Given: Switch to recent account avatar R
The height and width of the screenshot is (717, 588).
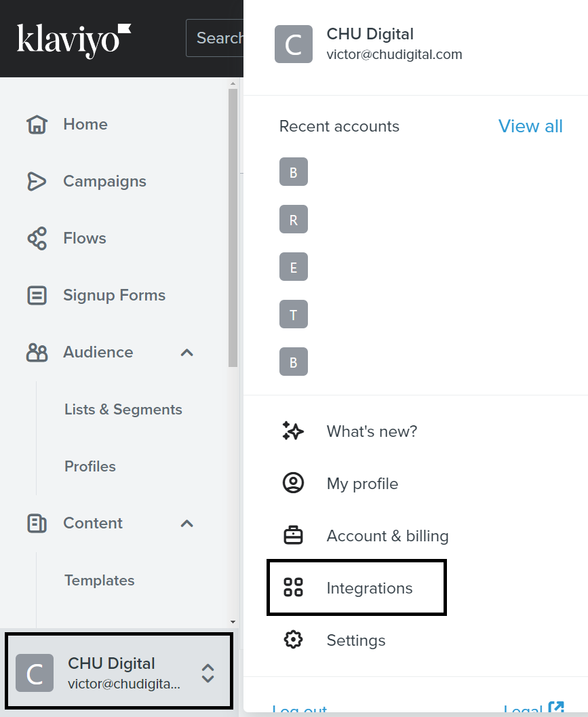Looking at the screenshot, I should tap(294, 220).
